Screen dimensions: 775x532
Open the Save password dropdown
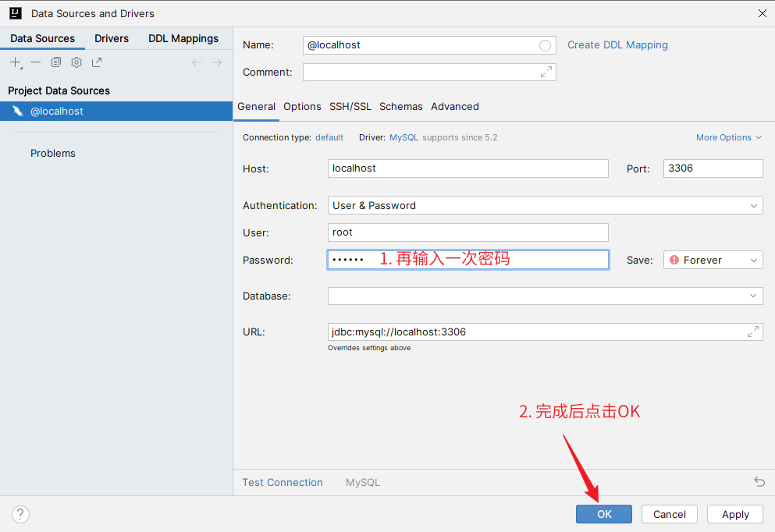[x=713, y=261]
